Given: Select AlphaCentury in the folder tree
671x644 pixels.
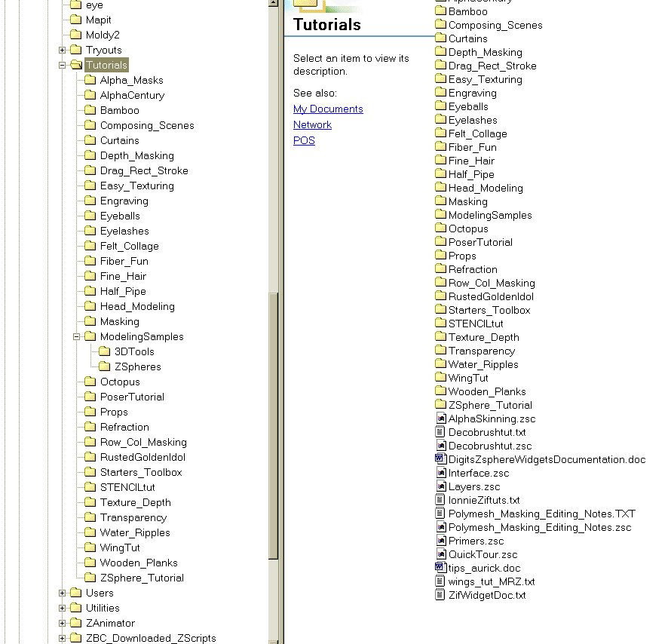Looking at the screenshot, I should [x=132, y=96].
